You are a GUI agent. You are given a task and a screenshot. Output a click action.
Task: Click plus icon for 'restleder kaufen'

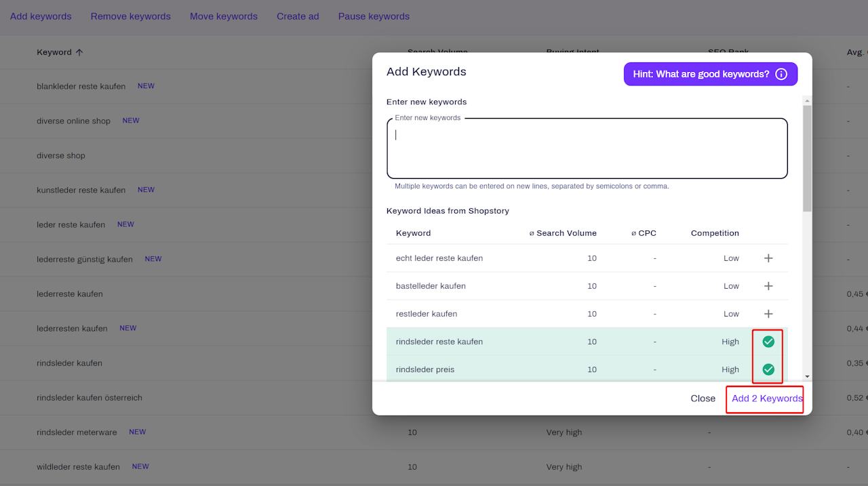(768, 314)
